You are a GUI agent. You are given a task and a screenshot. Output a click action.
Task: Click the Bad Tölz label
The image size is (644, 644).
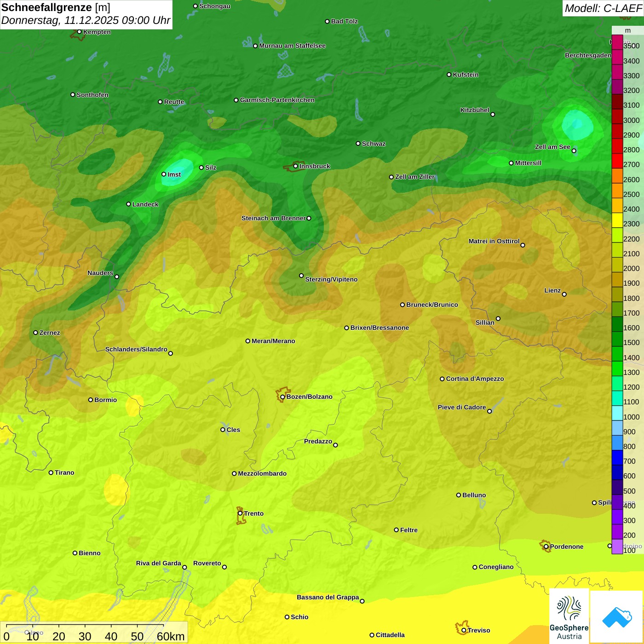345,21
